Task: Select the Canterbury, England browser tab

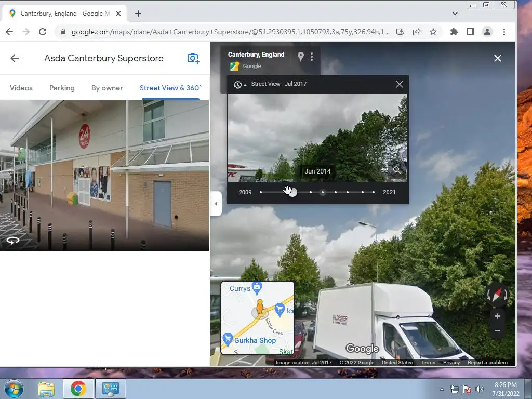Action: 64,14
